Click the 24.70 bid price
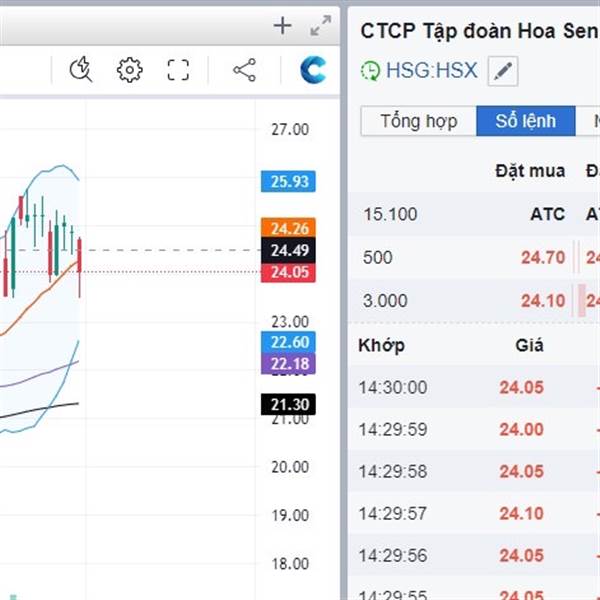The width and height of the screenshot is (600, 600). (543, 257)
